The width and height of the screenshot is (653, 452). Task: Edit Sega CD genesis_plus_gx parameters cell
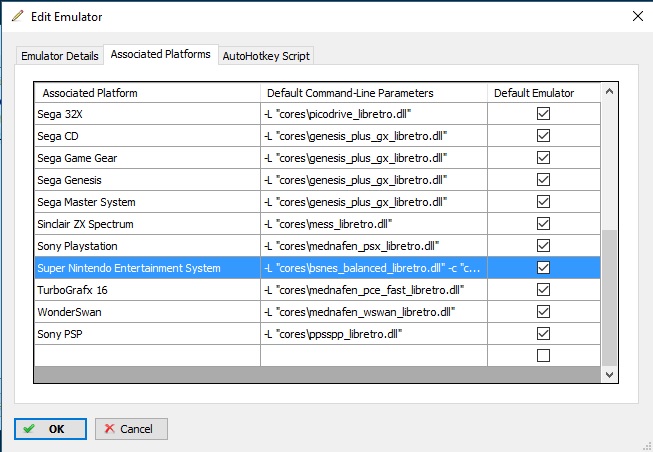(x=374, y=136)
